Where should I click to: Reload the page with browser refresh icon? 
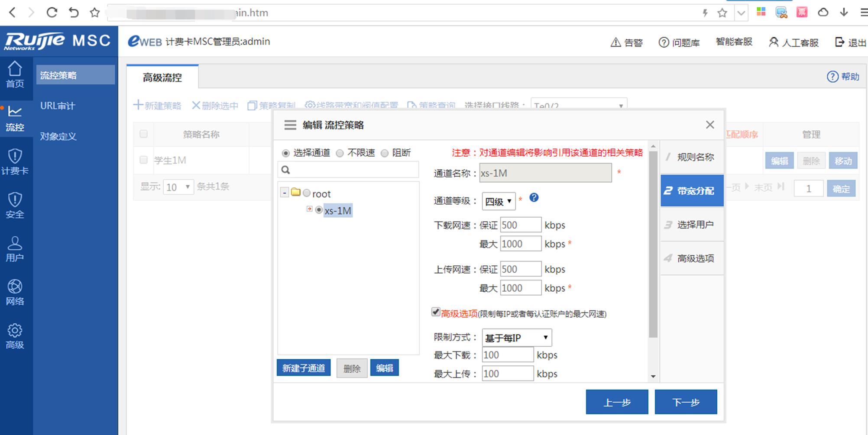point(52,13)
